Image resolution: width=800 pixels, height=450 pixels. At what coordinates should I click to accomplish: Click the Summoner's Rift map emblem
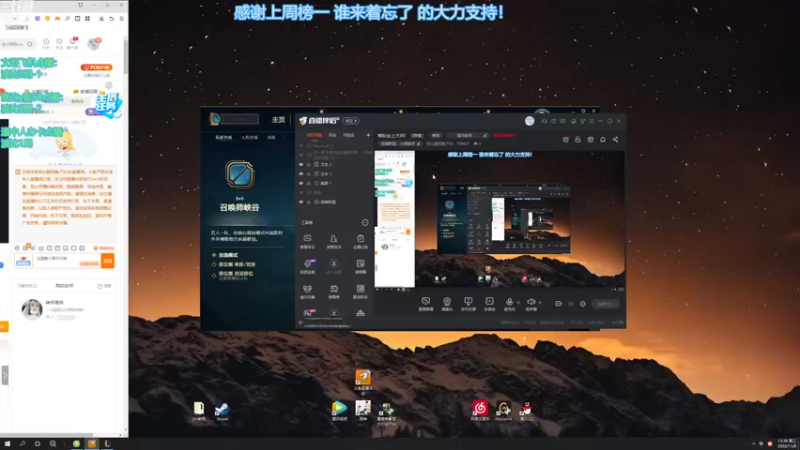(239, 175)
